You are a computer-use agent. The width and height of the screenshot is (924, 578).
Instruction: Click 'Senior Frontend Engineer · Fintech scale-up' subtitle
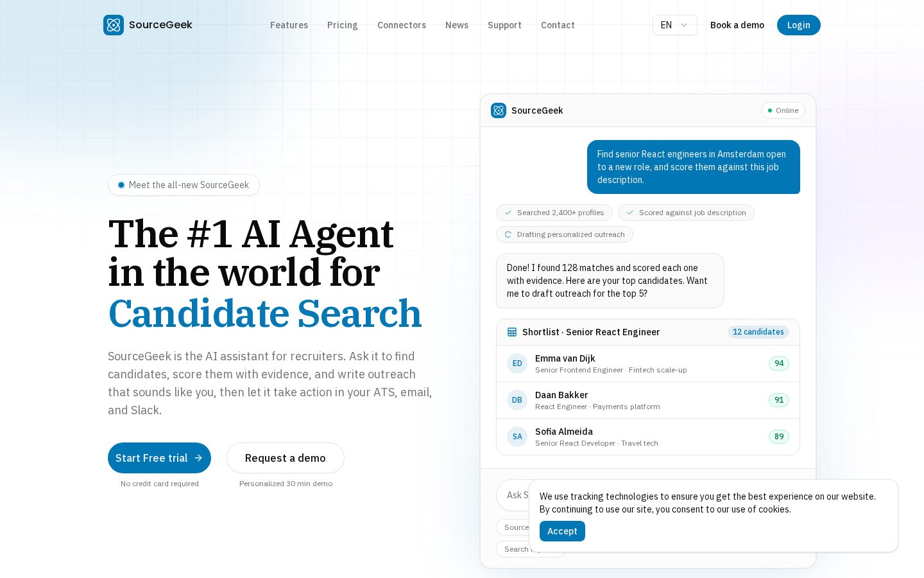tap(611, 370)
